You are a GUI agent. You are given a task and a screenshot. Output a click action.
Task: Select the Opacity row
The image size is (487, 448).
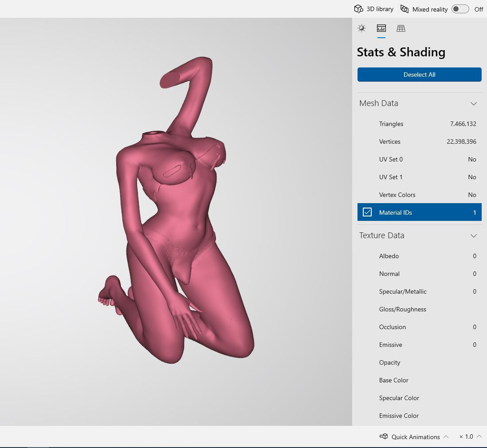419,362
